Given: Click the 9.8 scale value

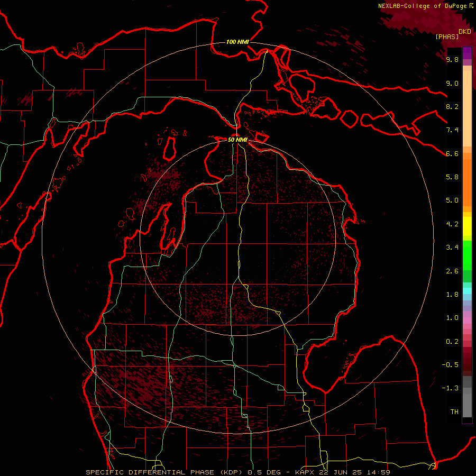Looking at the screenshot, I should [x=452, y=59].
